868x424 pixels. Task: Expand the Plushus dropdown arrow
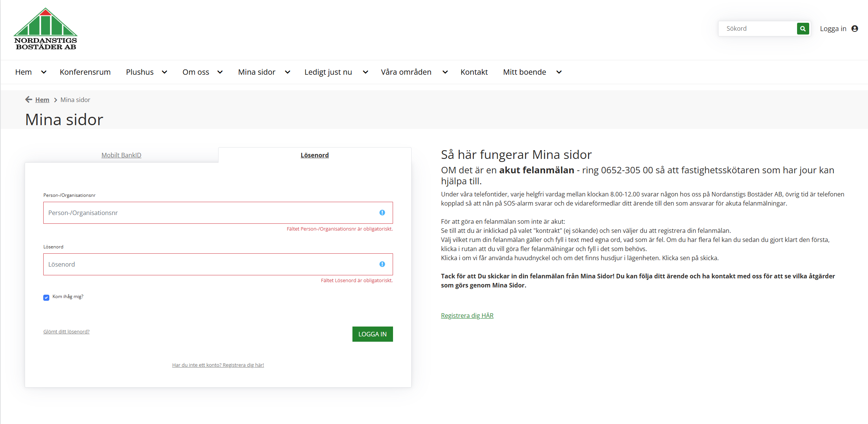point(164,72)
